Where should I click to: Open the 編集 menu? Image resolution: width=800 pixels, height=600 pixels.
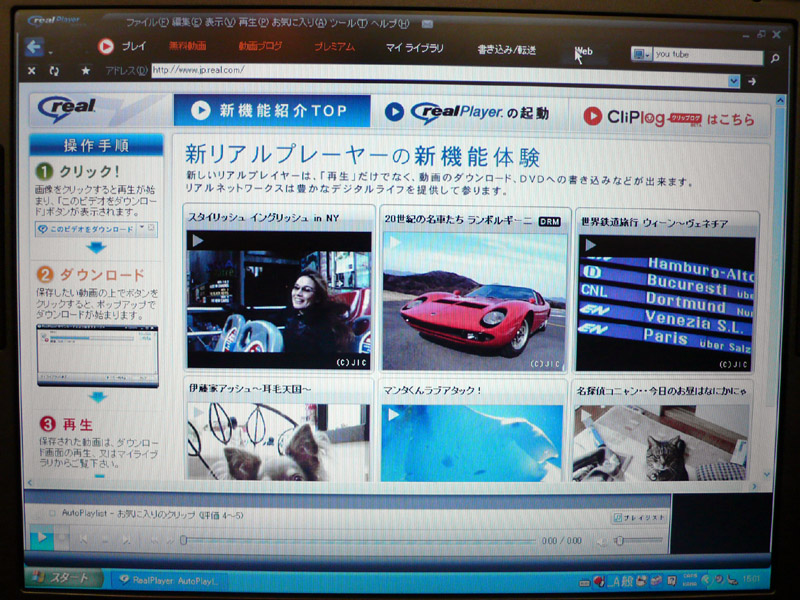pyautogui.click(x=187, y=22)
